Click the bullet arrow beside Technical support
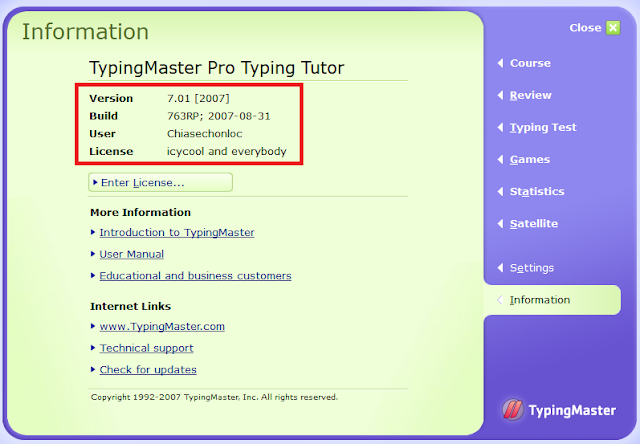Viewport: 640px width, 444px height. click(93, 348)
